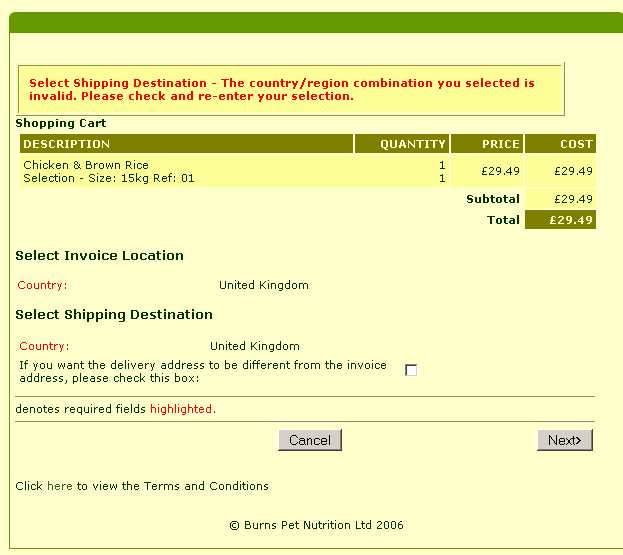623x555 pixels.
Task: Click the Chicken & Brown Rice item description
Action: coord(86,165)
